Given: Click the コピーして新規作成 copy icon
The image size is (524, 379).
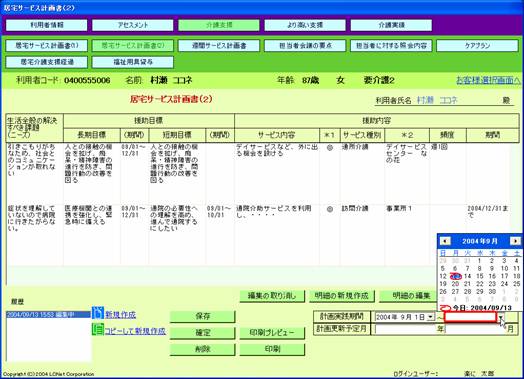Looking at the screenshot, I should tap(98, 330).
